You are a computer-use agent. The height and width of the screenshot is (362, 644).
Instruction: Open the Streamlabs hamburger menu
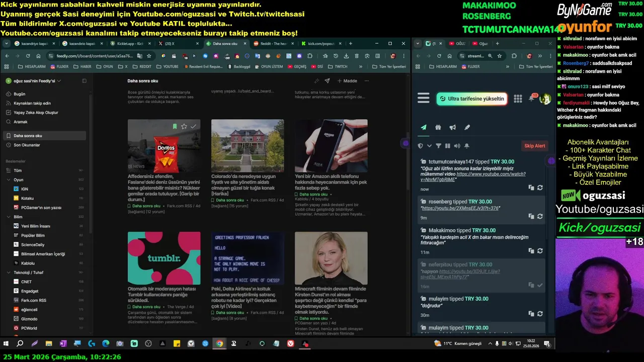coord(424,98)
